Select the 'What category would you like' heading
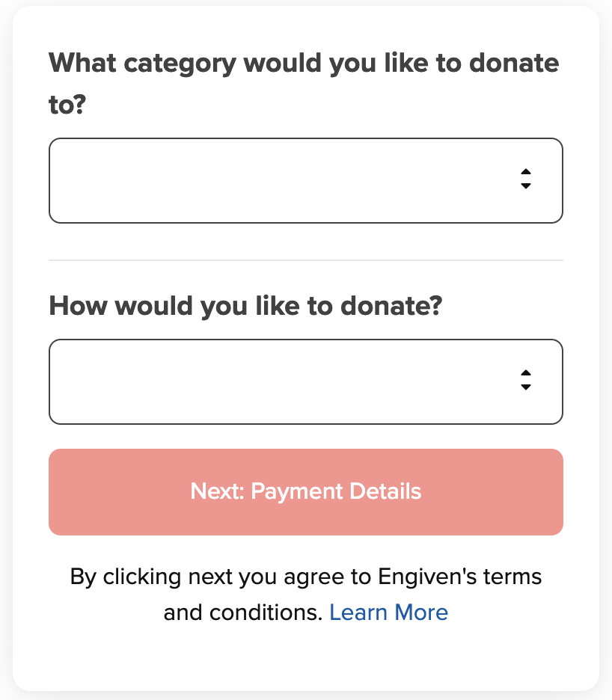The width and height of the screenshot is (612, 700). pos(304,83)
